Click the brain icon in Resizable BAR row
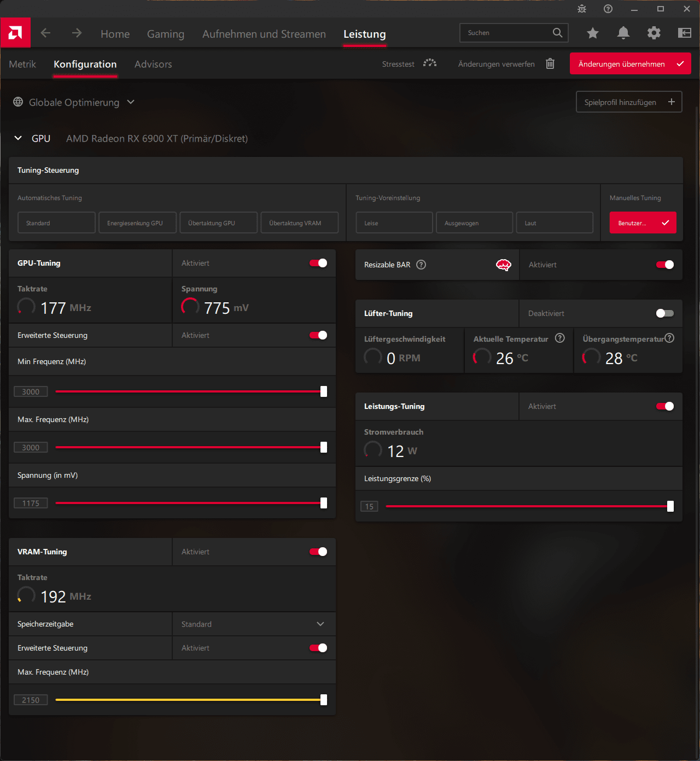Image resolution: width=700 pixels, height=761 pixels. (x=503, y=265)
